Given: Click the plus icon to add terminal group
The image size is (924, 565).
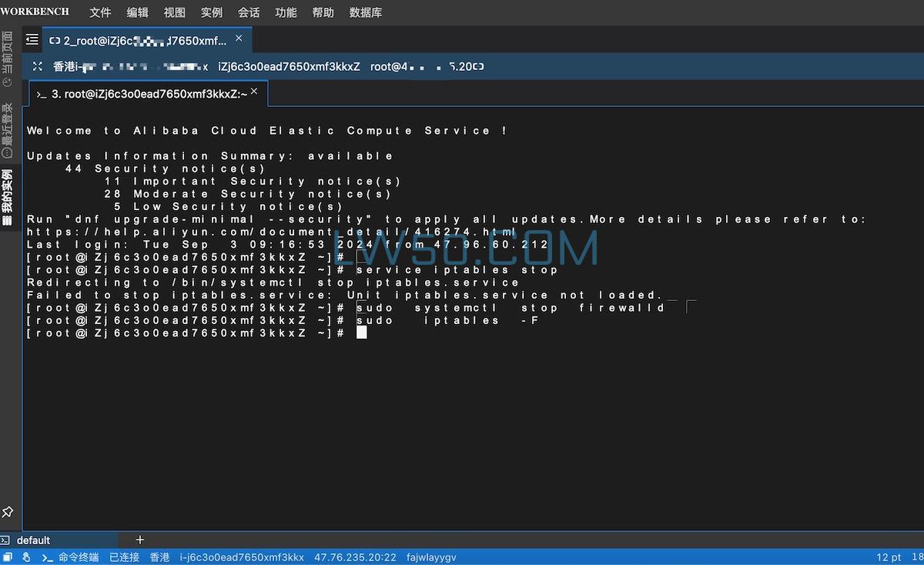Looking at the screenshot, I should 139,540.
